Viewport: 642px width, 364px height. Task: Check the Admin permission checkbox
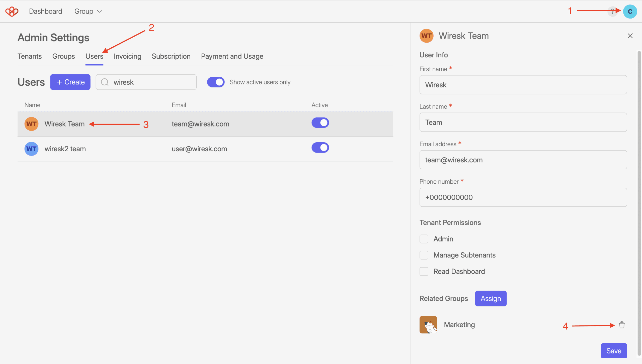click(x=424, y=239)
